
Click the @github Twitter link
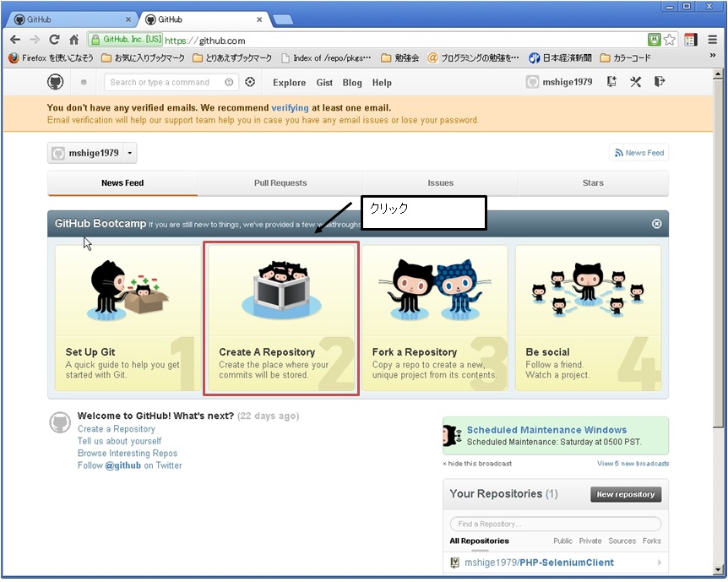point(122,465)
